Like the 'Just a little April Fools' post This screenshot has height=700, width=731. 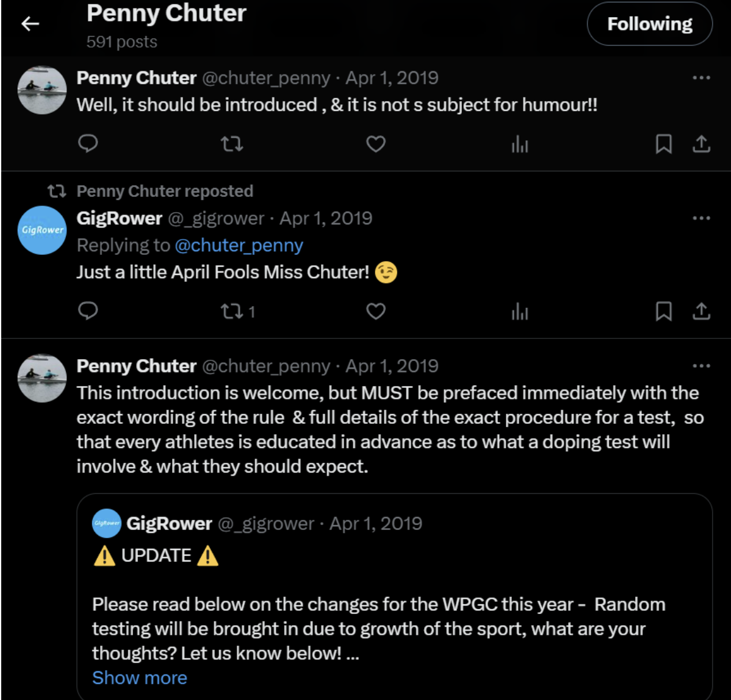pyautogui.click(x=376, y=311)
